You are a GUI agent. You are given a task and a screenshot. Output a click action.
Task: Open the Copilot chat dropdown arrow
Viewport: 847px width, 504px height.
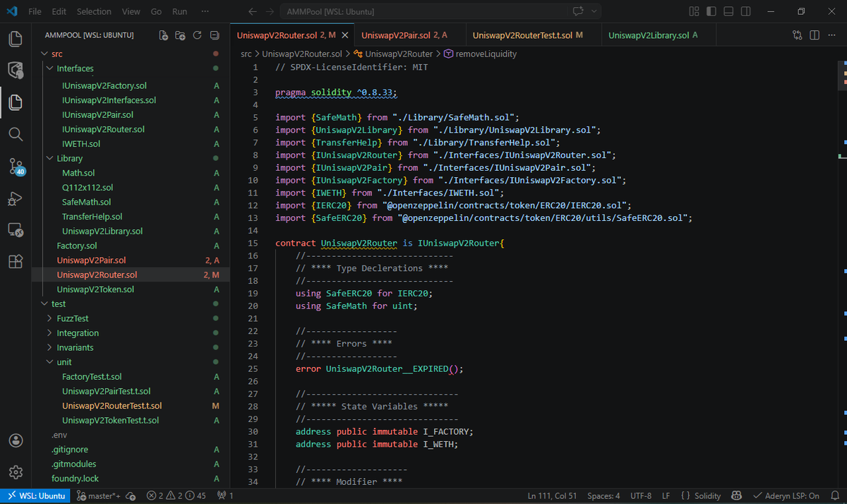[594, 12]
